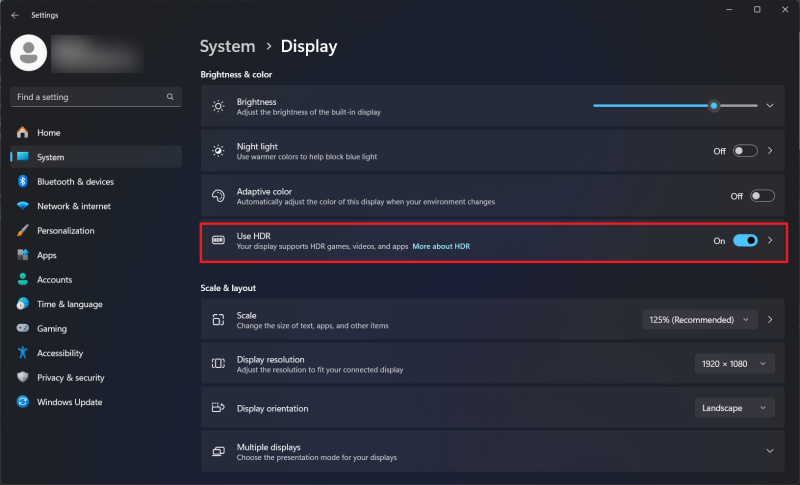
Task: Click the Accessibility figure icon
Action: pyautogui.click(x=22, y=353)
